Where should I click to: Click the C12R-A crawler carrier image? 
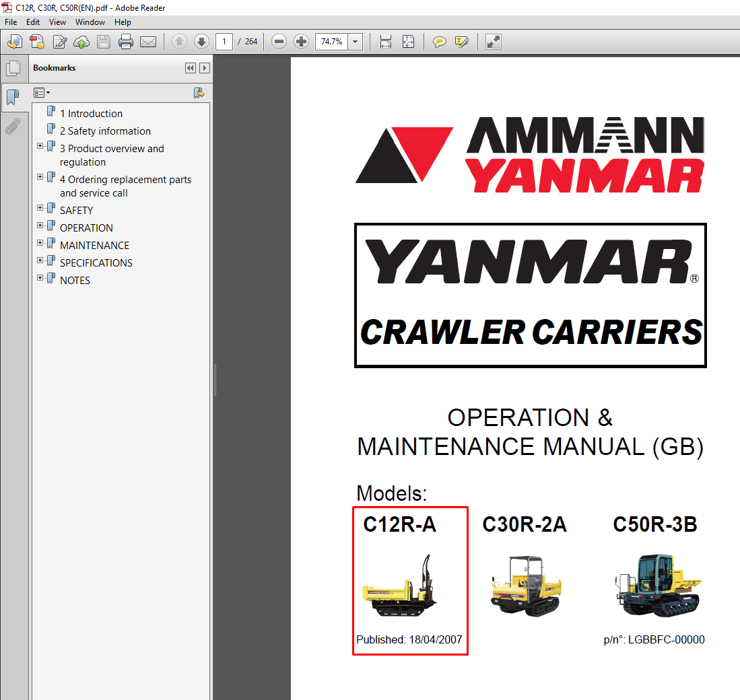pos(400,586)
